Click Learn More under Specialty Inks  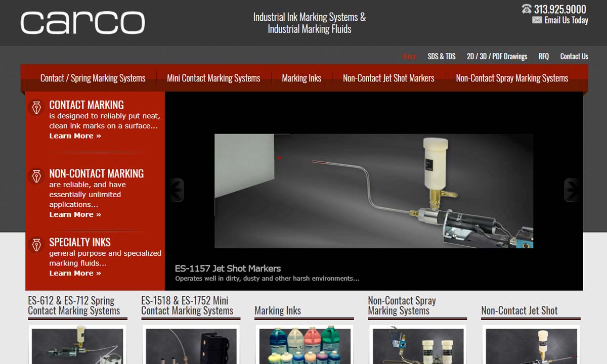click(75, 274)
